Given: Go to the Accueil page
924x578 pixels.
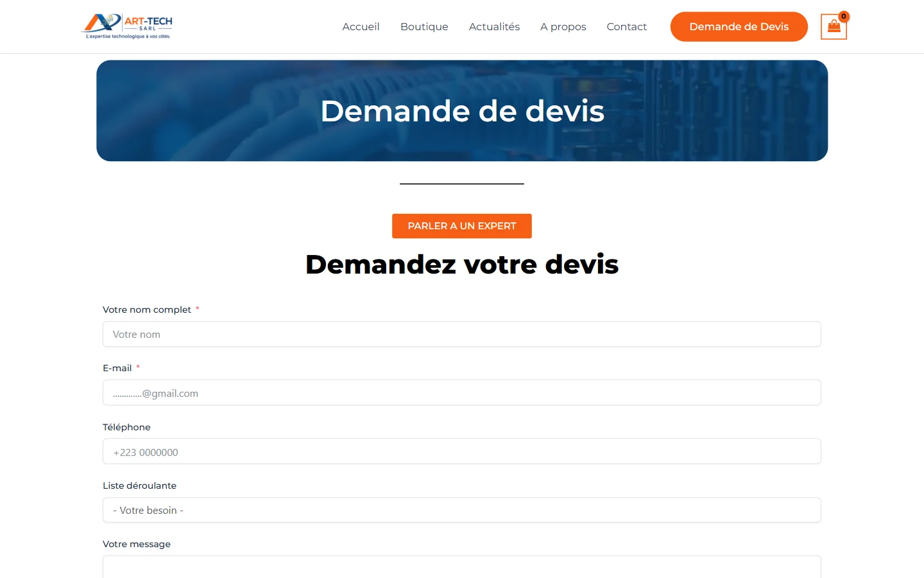Looking at the screenshot, I should (361, 27).
